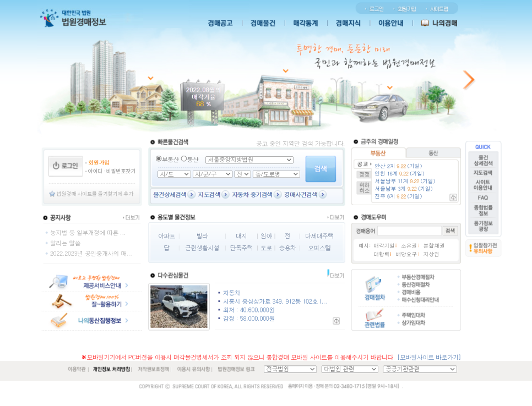Switch to the 동산 schedule tab
532x406 pixels.
click(x=433, y=153)
